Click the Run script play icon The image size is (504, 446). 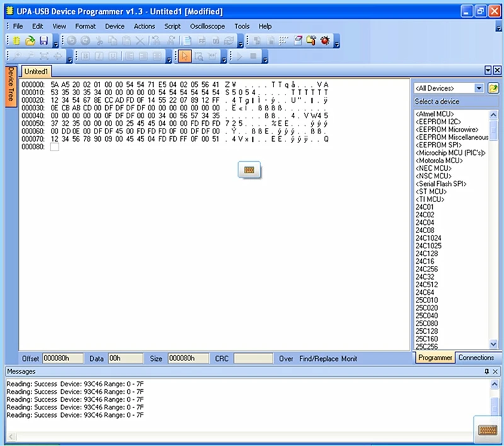coord(239,56)
